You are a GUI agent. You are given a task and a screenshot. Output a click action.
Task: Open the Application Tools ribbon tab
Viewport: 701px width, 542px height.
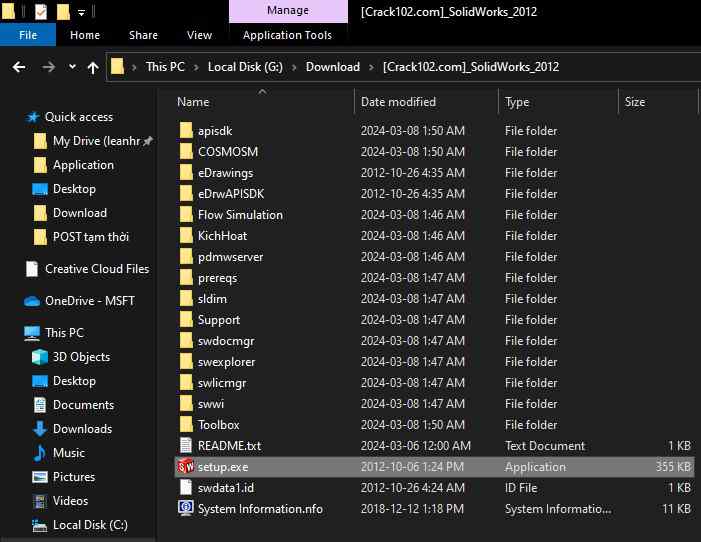pos(287,35)
